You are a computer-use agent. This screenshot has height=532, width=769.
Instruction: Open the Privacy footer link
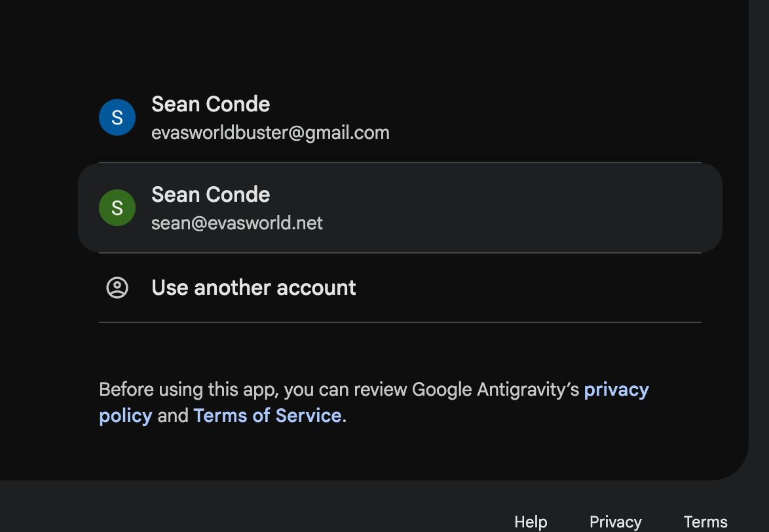(615, 522)
